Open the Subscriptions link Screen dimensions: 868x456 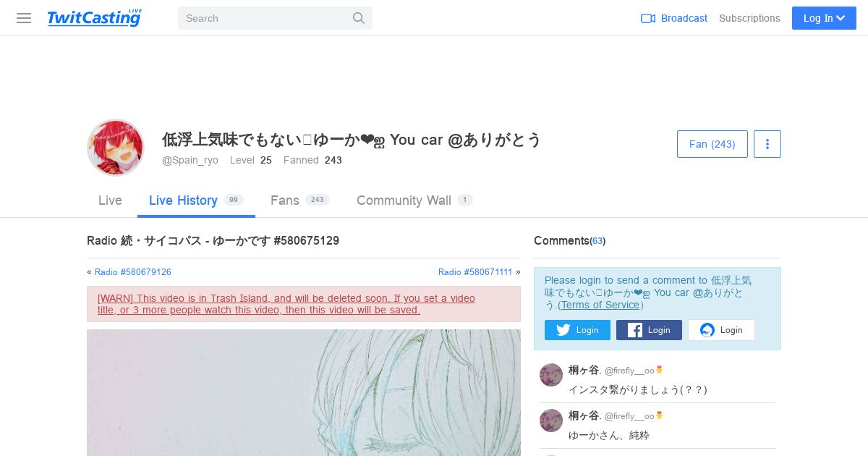pyautogui.click(x=749, y=18)
